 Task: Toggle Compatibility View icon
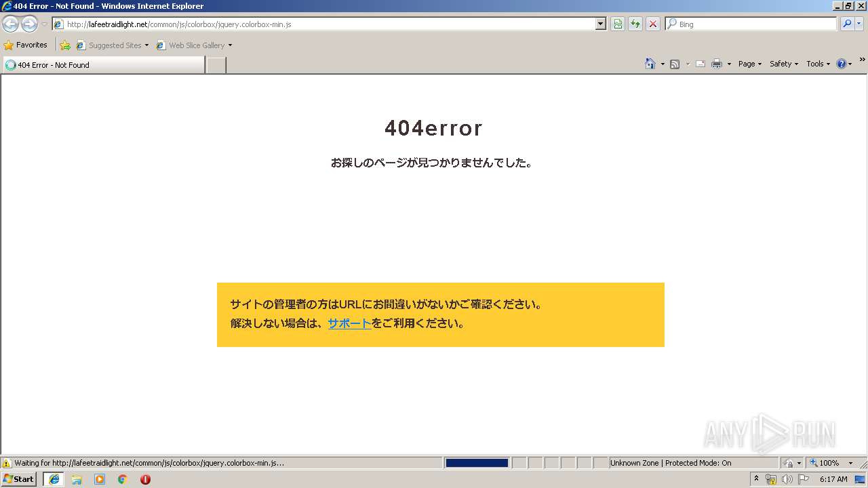pyautogui.click(x=618, y=24)
